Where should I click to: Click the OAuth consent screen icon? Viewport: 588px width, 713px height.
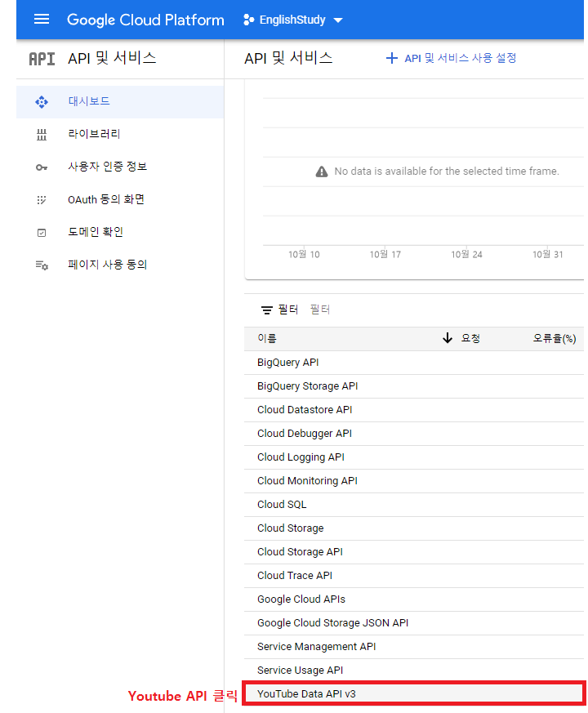click(42, 200)
